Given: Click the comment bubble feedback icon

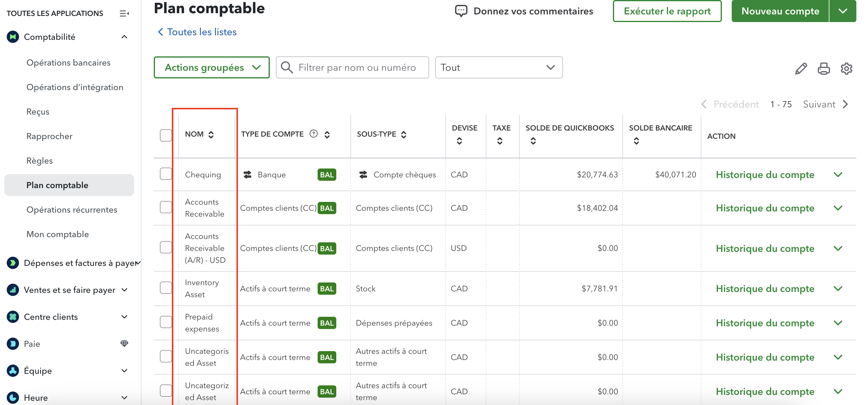Looking at the screenshot, I should (x=461, y=11).
